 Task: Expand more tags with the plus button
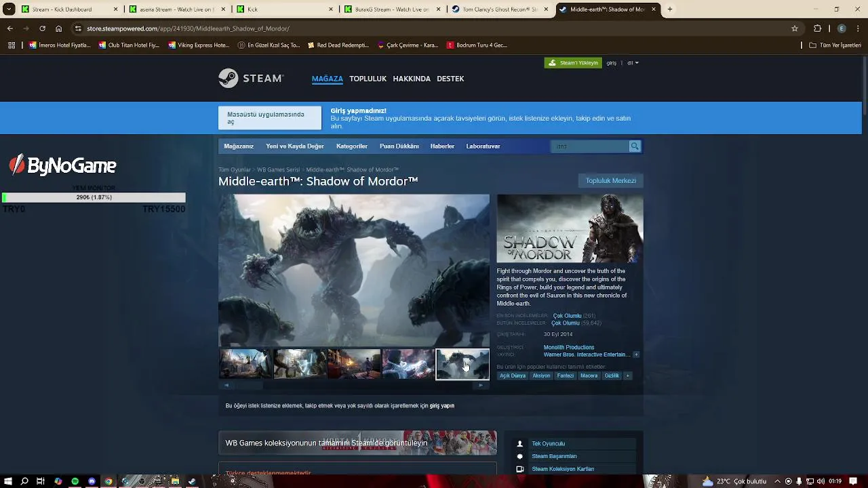click(x=627, y=375)
